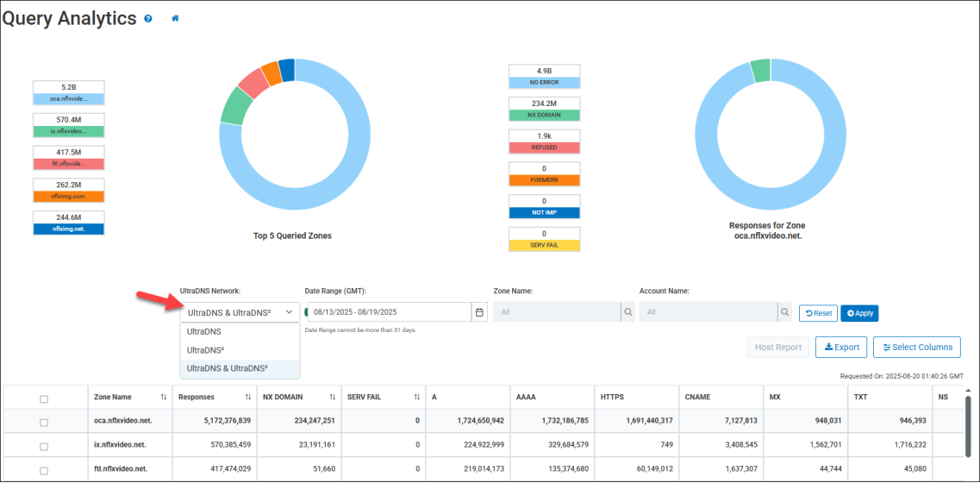Click the NX DOMAIN green legend swatch

pyautogui.click(x=544, y=115)
